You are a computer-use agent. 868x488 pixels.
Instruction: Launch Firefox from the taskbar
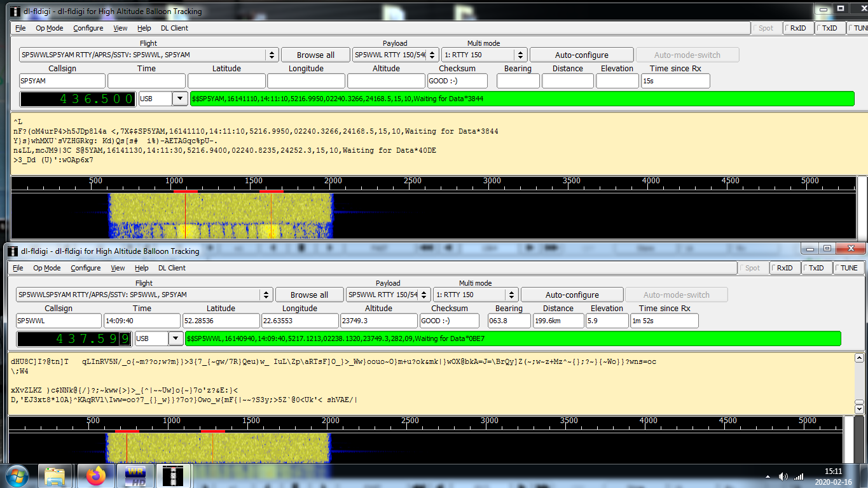[96, 477]
